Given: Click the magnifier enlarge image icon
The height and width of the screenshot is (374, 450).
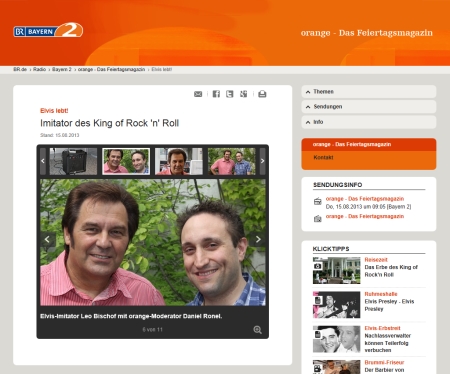Looking at the screenshot, I should [x=257, y=330].
